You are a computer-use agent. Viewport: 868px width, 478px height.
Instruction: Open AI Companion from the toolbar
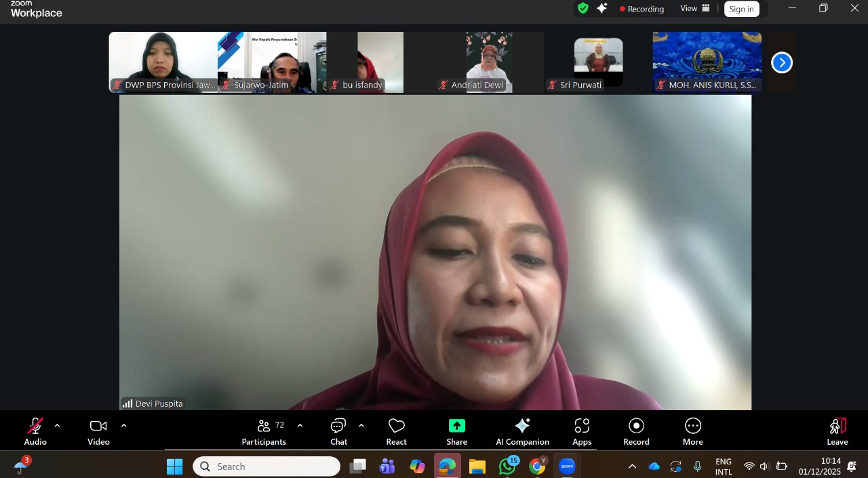tap(522, 432)
